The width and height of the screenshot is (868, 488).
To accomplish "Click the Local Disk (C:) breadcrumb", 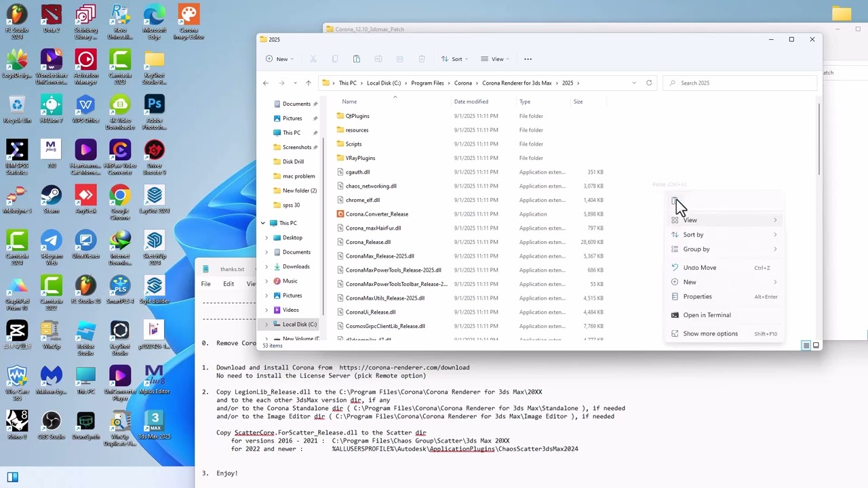I will [x=384, y=83].
